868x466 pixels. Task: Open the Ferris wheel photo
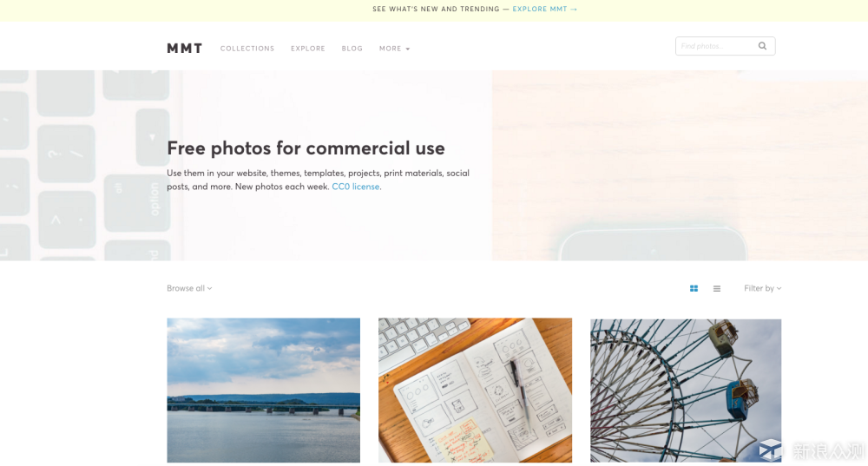click(x=686, y=391)
